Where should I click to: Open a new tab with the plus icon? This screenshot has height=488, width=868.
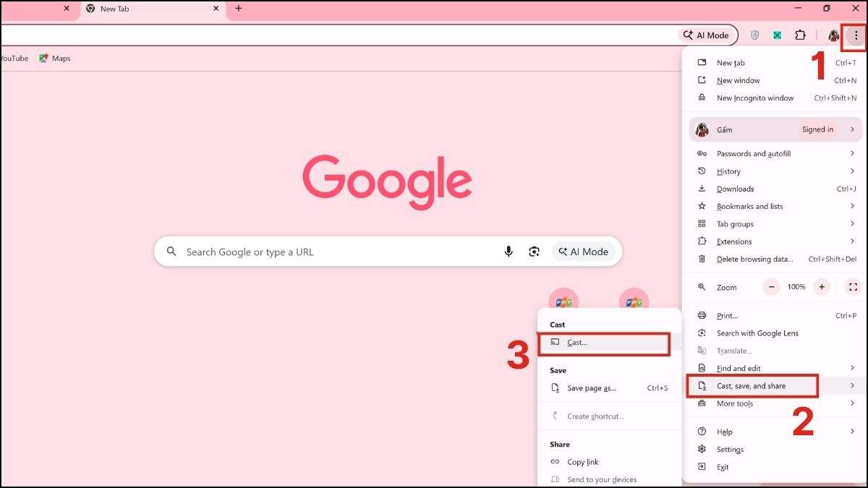click(238, 9)
